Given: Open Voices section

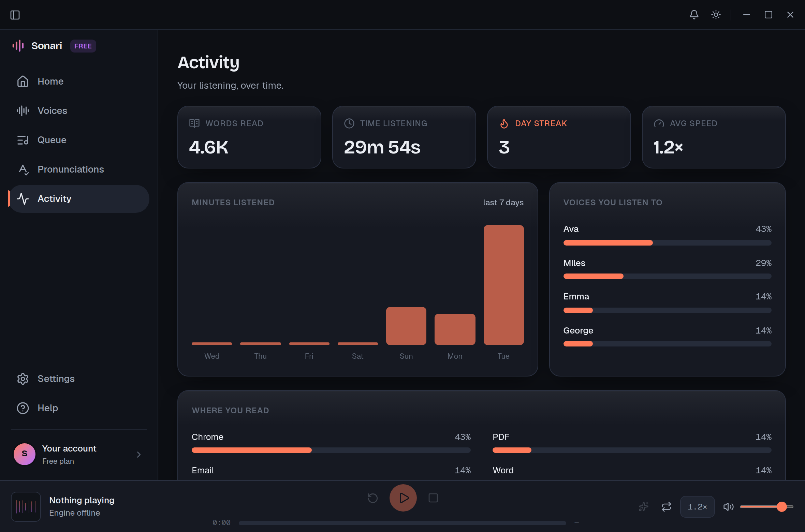Looking at the screenshot, I should tap(79, 110).
